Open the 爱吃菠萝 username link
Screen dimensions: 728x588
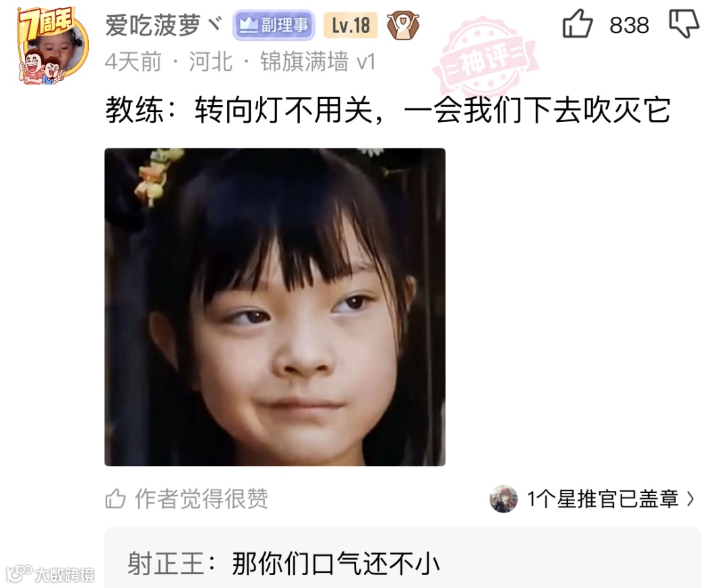click(x=153, y=25)
